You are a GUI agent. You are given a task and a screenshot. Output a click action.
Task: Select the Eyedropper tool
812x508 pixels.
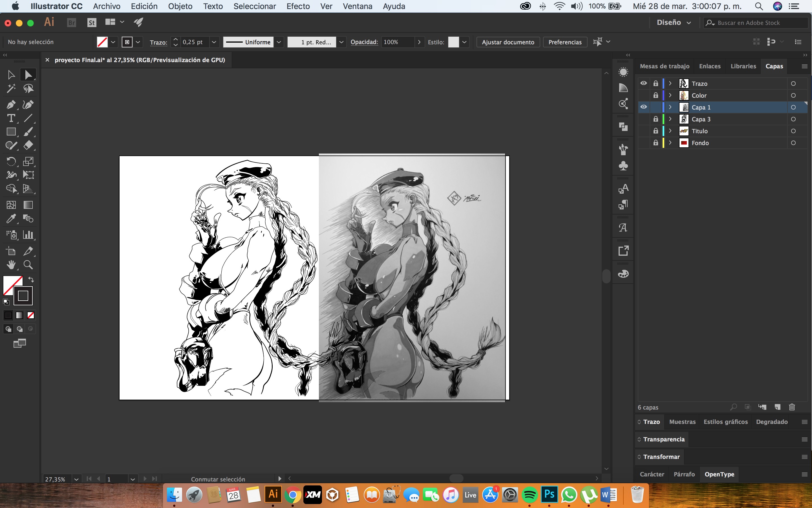[x=11, y=219]
